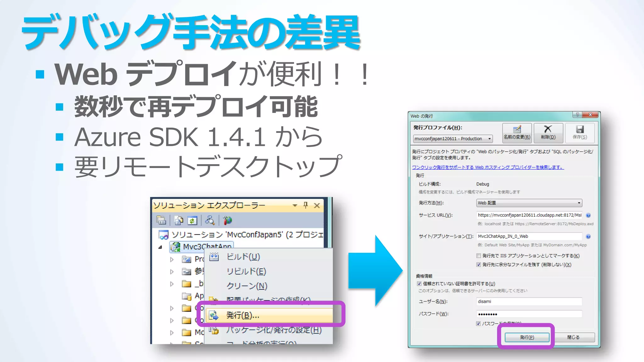The height and width of the screenshot is (362, 644).
Task: Expand the 参照 references node
Action: (172, 272)
